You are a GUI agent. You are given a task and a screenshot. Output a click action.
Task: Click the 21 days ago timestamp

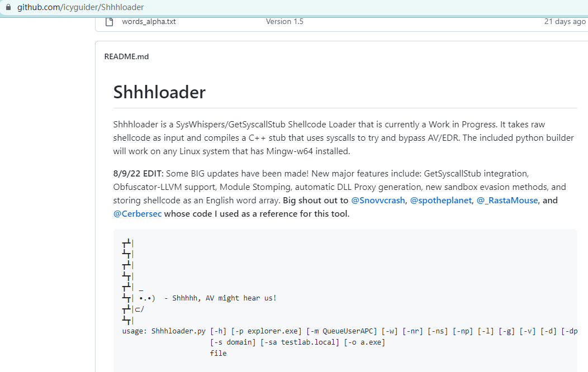click(x=565, y=22)
